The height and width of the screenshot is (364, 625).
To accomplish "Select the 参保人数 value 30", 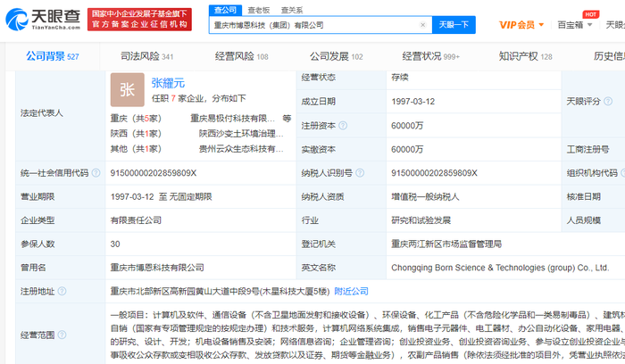I will tap(115, 244).
